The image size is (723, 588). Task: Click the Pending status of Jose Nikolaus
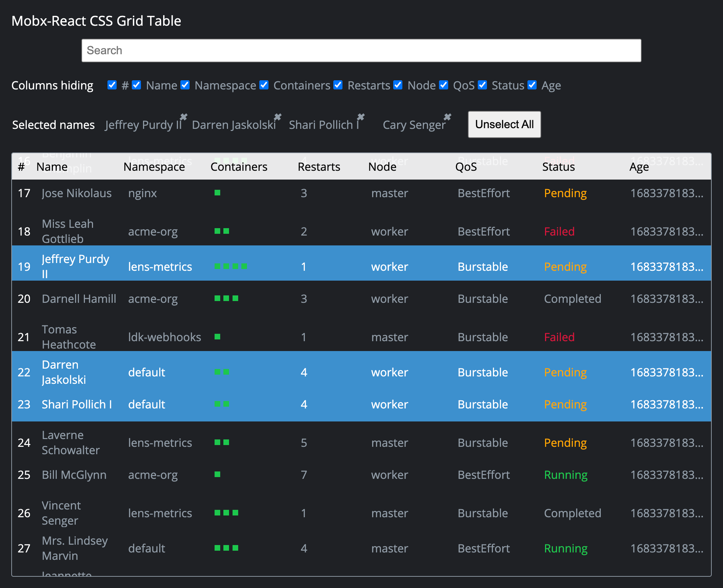[565, 193]
